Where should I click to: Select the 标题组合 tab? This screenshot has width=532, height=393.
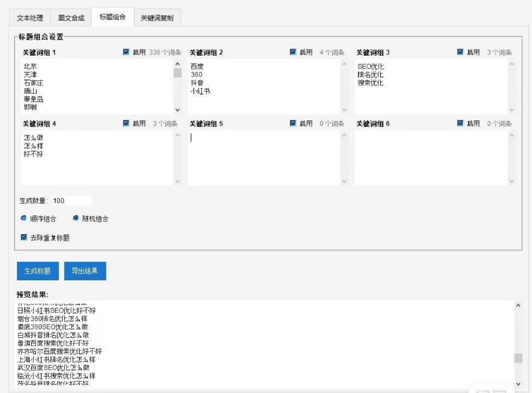(x=113, y=17)
